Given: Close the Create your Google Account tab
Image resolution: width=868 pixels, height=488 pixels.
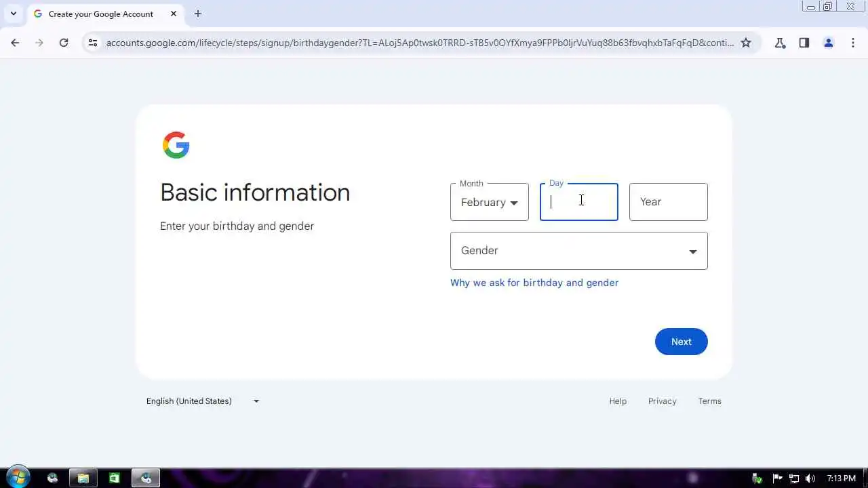Looking at the screenshot, I should tap(174, 14).
